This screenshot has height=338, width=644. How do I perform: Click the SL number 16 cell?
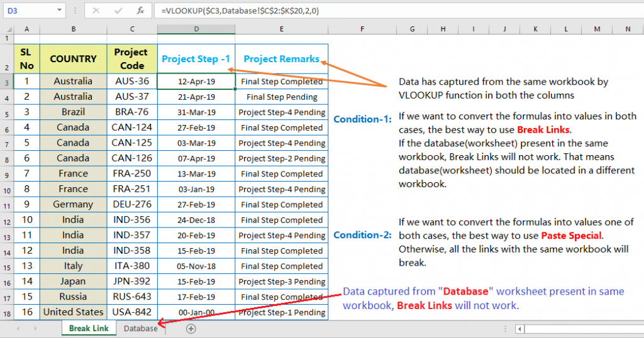tap(26, 312)
